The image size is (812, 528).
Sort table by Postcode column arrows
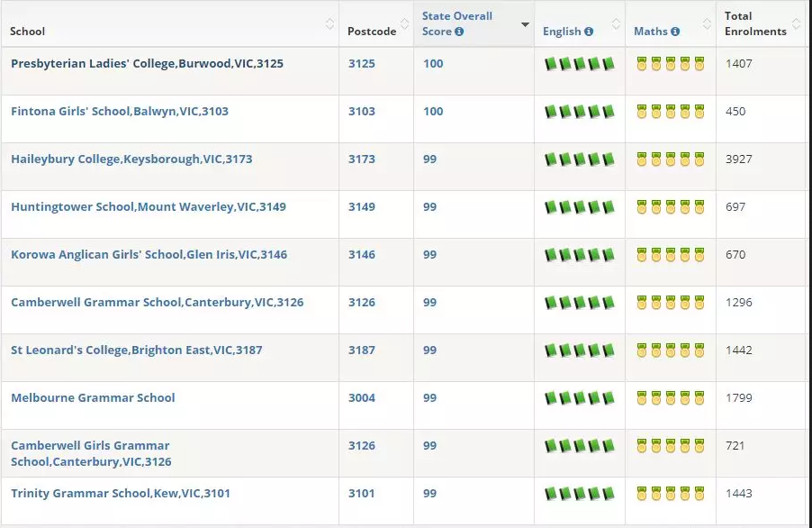pos(404,23)
